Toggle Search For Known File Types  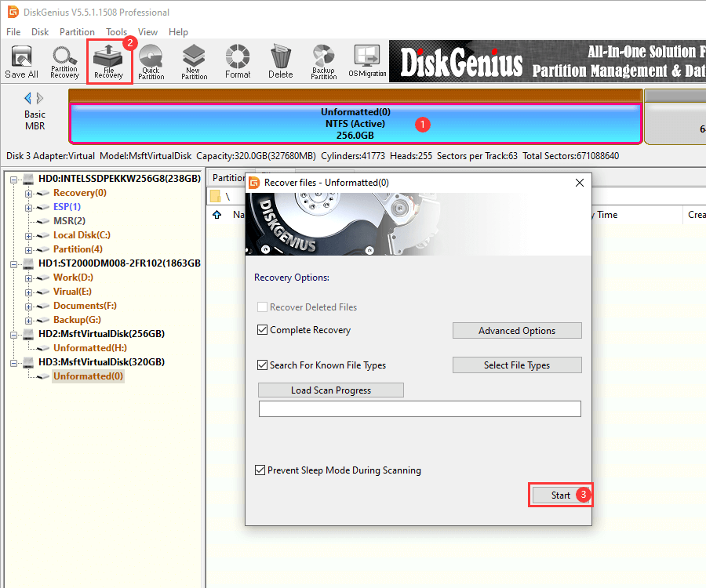click(262, 365)
